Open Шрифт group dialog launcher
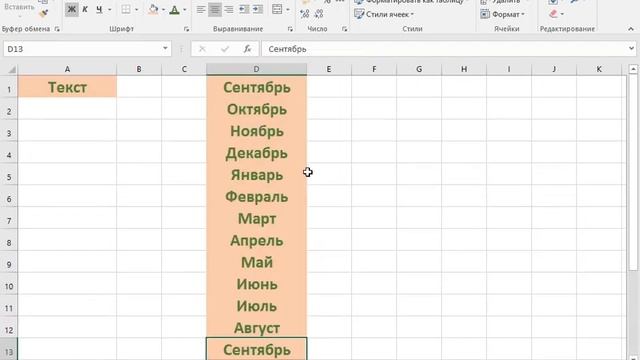 [187, 29]
